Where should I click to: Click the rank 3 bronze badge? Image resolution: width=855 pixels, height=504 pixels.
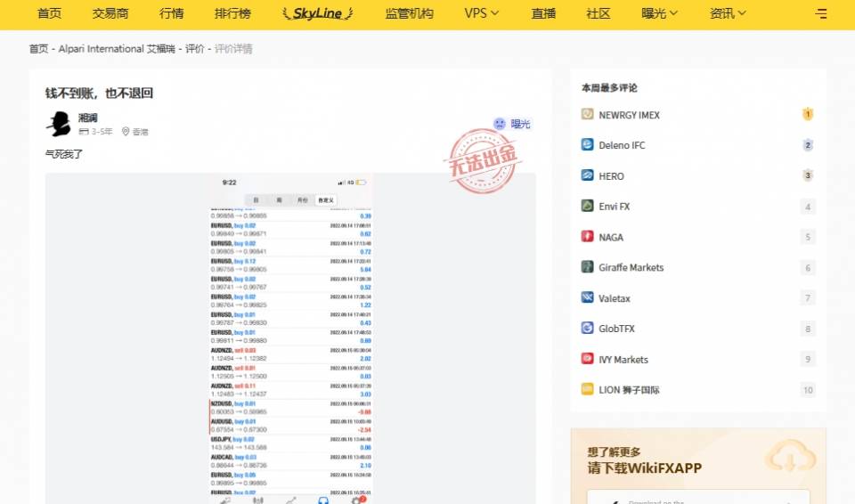tap(808, 175)
